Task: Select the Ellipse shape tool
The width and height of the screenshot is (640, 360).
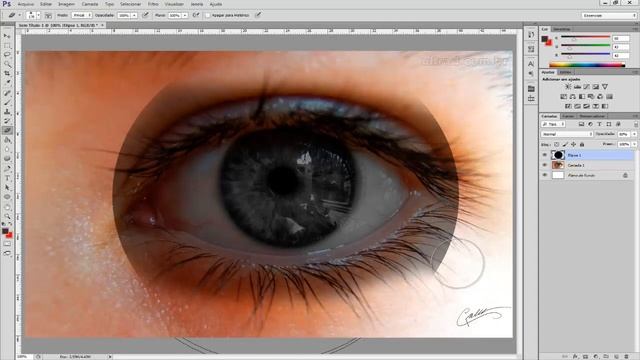Action: coord(7,197)
